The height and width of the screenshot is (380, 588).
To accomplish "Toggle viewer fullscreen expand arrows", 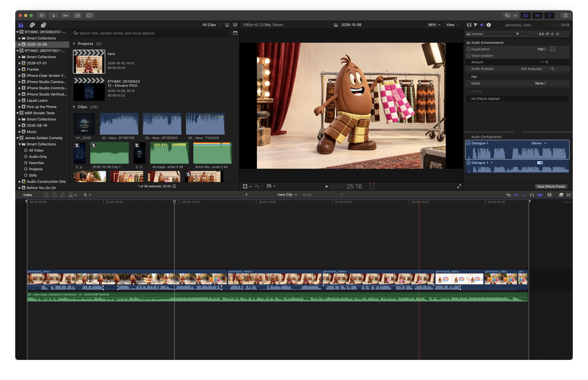I will click(x=459, y=186).
